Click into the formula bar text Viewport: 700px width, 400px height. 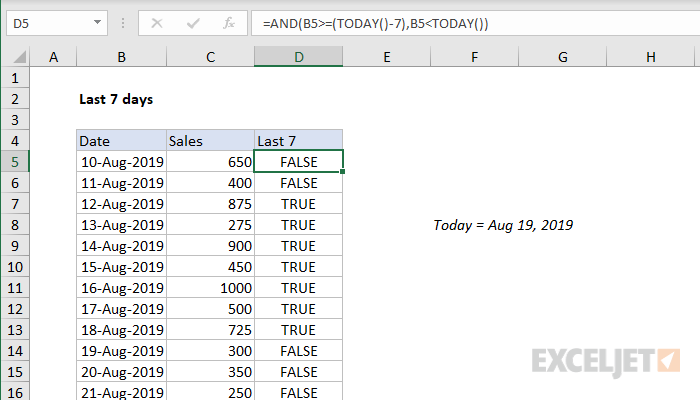coord(476,23)
